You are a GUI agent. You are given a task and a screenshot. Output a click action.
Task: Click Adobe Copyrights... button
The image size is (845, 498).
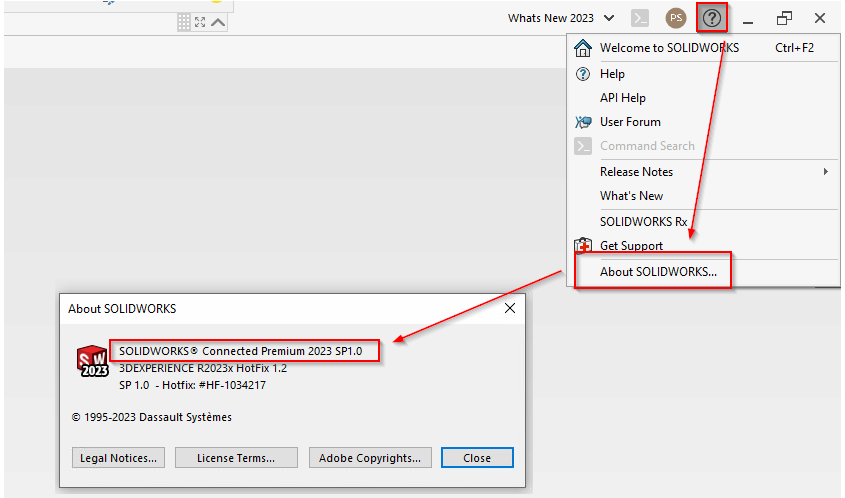pyautogui.click(x=370, y=458)
